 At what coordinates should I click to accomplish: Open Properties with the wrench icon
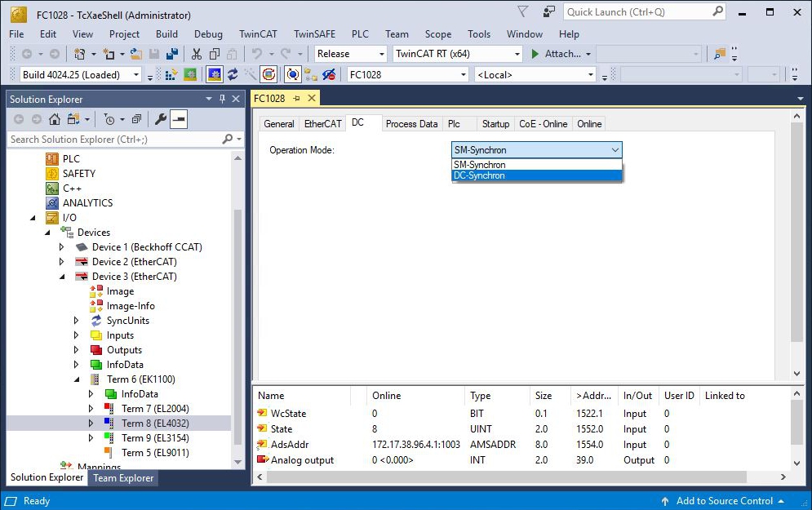coord(161,120)
